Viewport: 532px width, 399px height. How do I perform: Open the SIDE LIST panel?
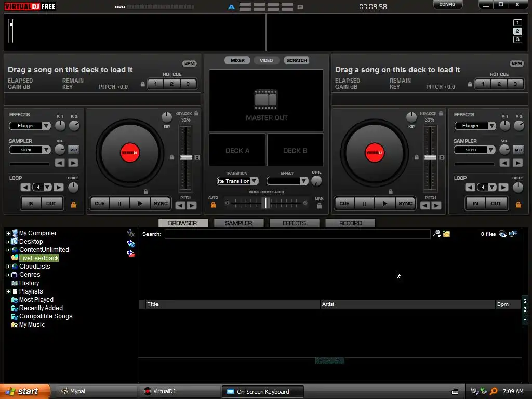tap(329, 361)
